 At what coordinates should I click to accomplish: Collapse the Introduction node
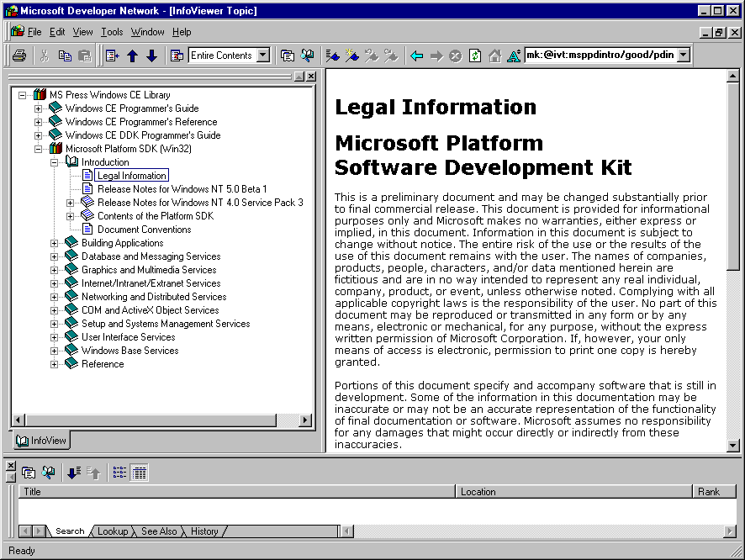click(x=54, y=162)
